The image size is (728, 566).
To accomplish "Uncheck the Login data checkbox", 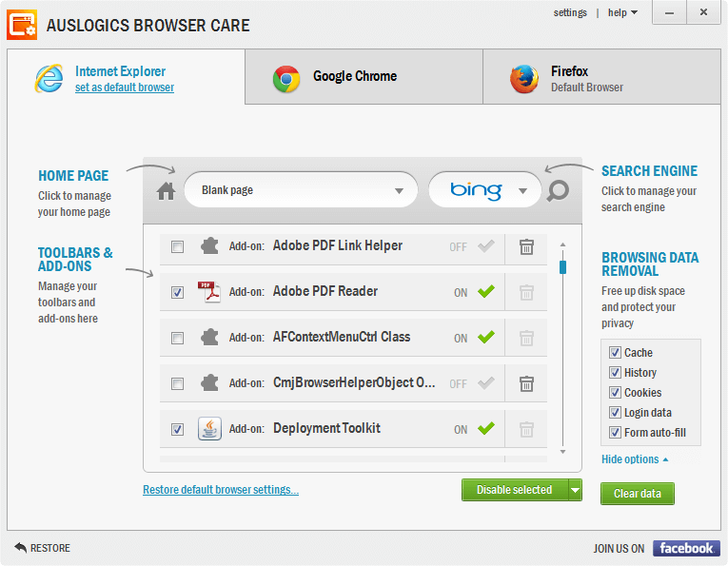I will pyautogui.click(x=615, y=413).
